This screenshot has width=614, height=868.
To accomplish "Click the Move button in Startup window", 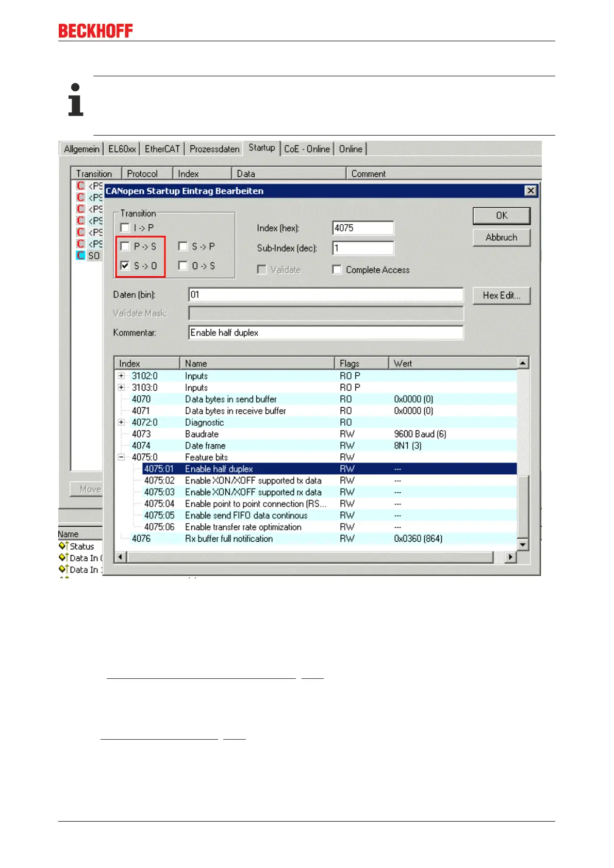I will (87, 489).
